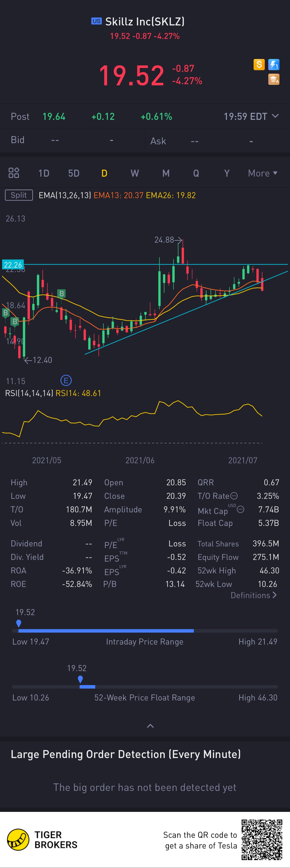Image resolution: width=290 pixels, height=868 pixels.
Task: Tap the P/B value 13.14
Action: point(175,584)
